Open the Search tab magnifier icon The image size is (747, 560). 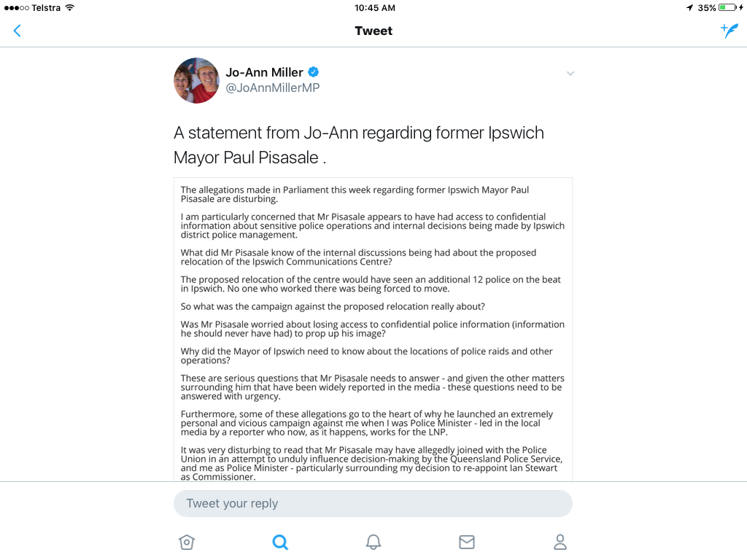(x=280, y=542)
